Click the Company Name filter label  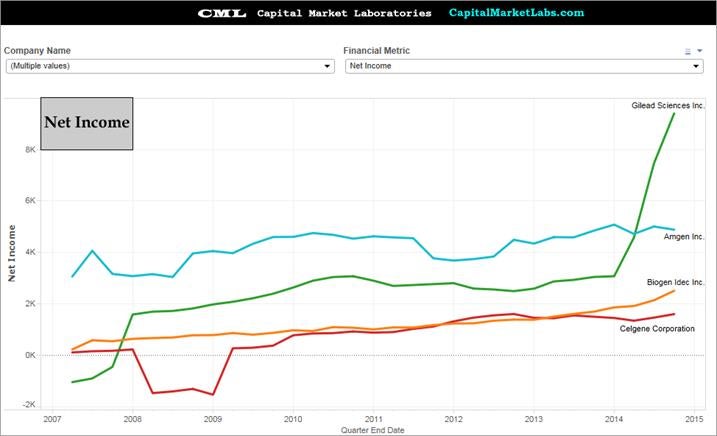(x=37, y=51)
